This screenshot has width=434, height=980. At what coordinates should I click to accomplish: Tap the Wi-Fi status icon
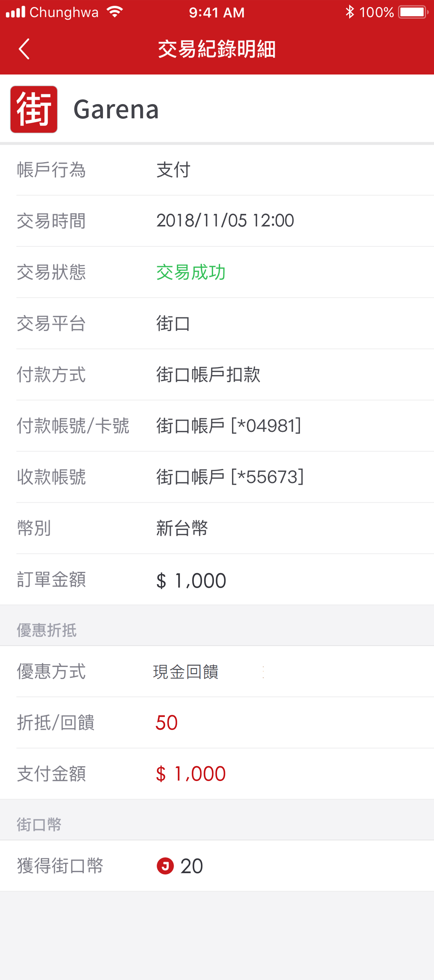(114, 12)
